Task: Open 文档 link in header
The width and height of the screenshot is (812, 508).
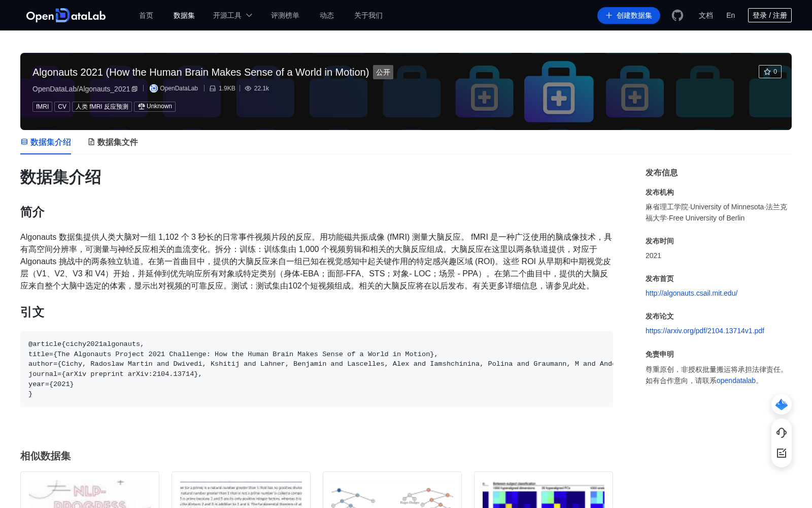Action: (x=706, y=15)
